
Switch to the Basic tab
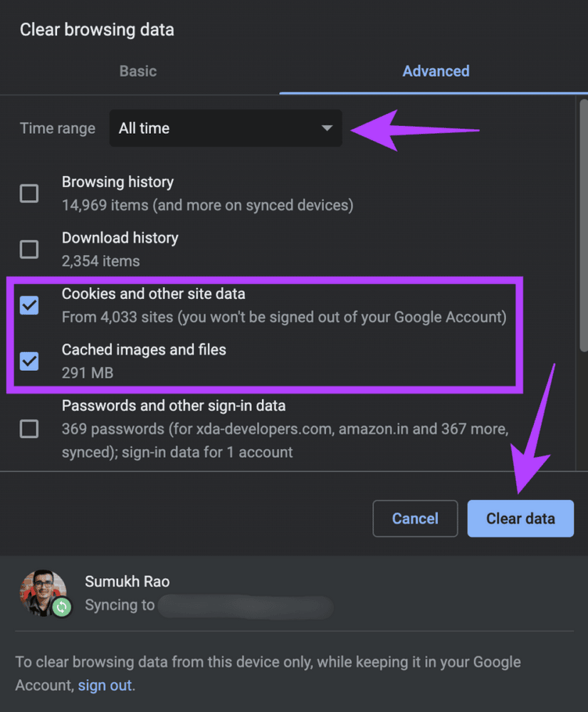pos(138,71)
